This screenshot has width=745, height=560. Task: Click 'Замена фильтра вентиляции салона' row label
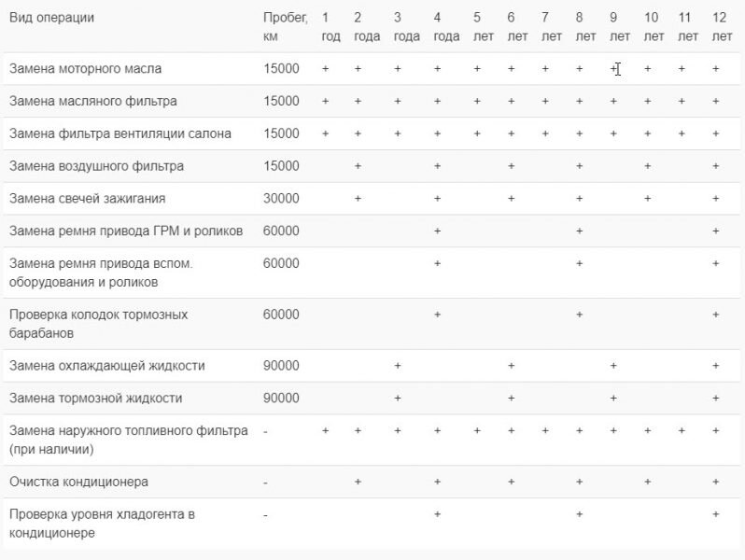point(120,133)
